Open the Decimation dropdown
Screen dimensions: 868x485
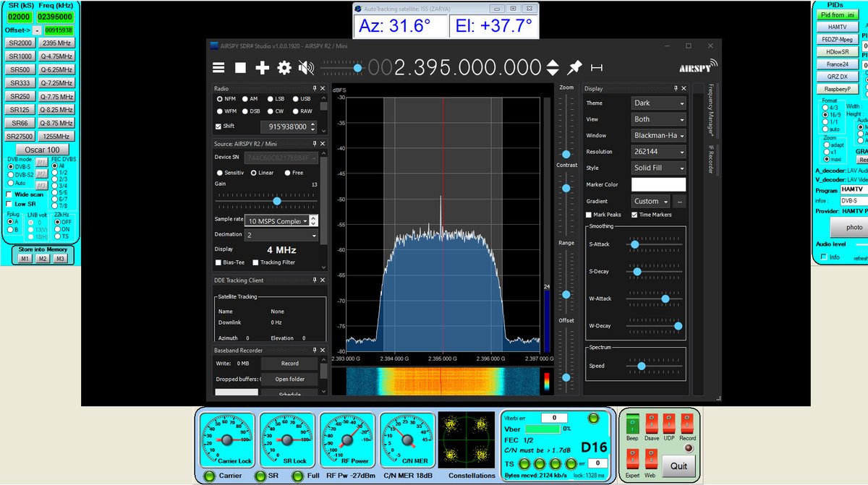(x=281, y=236)
